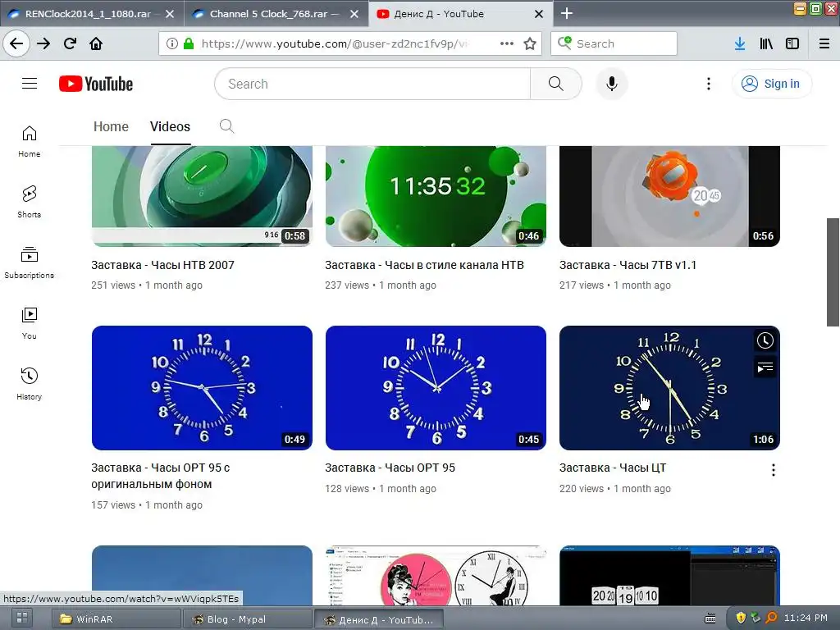Click the browser toolbar Search box
This screenshot has width=840, height=630.
point(614,43)
